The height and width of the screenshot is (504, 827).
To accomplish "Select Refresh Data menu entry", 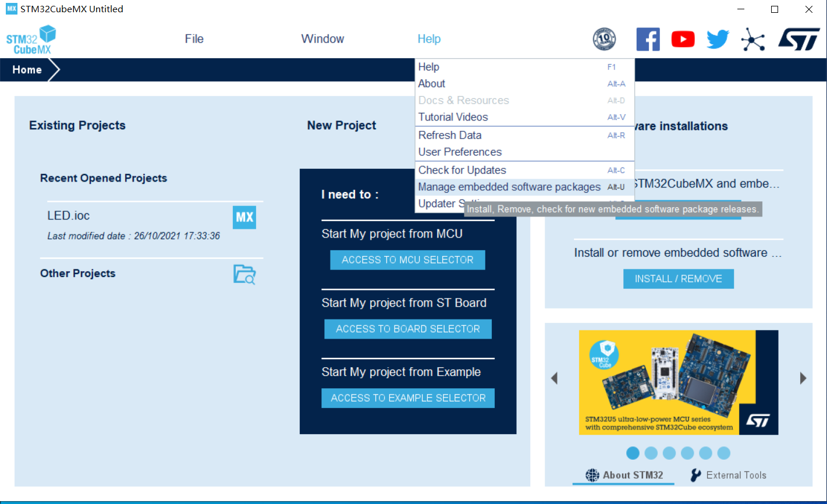I will tap(524, 135).
